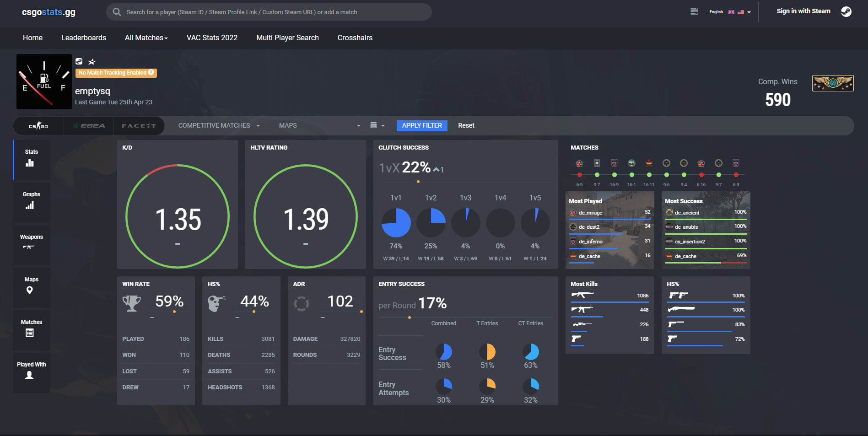Click the search magnifier icon
Viewport: 868px width, 436px height.
pyautogui.click(x=117, y=12)
